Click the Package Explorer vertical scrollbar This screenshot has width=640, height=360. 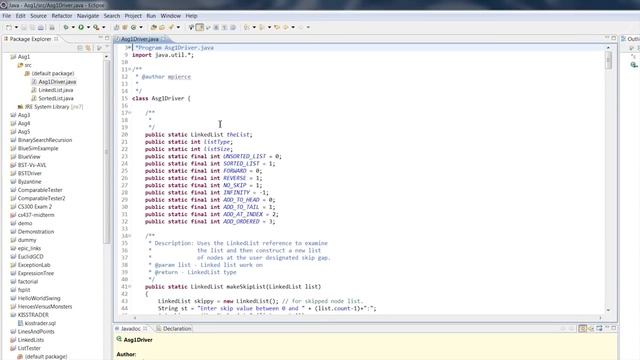click(107, 151)
